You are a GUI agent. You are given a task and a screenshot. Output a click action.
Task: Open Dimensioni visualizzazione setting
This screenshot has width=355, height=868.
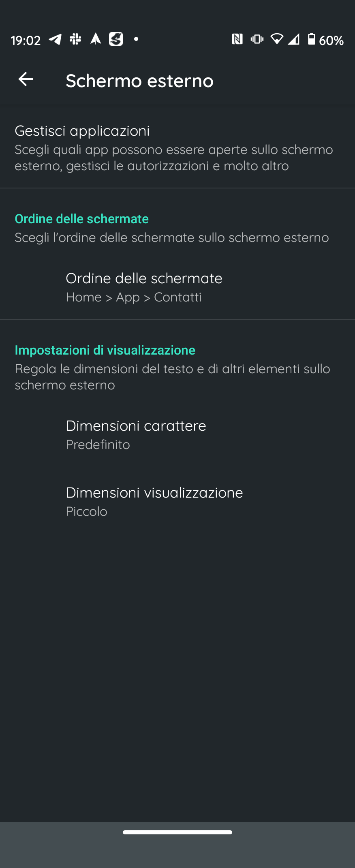click(x=177, y=502)
